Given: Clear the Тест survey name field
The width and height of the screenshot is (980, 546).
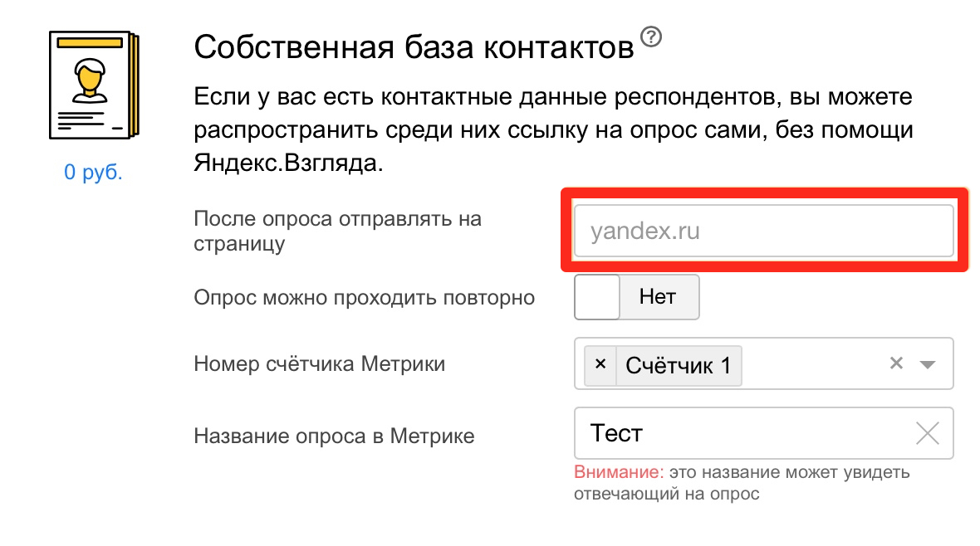Looking at the screenshot, I should [927, 433].
